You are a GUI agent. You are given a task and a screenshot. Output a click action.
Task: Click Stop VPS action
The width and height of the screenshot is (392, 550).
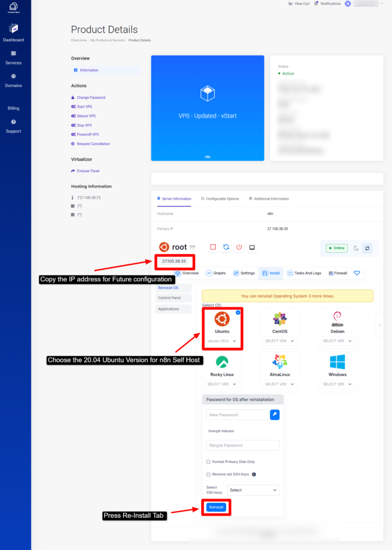[81, 125]
